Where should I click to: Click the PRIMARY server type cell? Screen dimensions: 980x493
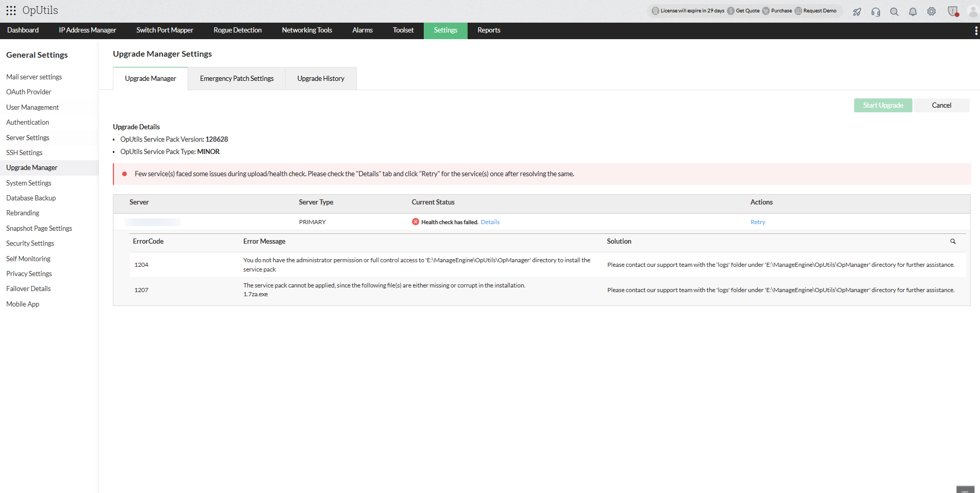click(312, 222)
